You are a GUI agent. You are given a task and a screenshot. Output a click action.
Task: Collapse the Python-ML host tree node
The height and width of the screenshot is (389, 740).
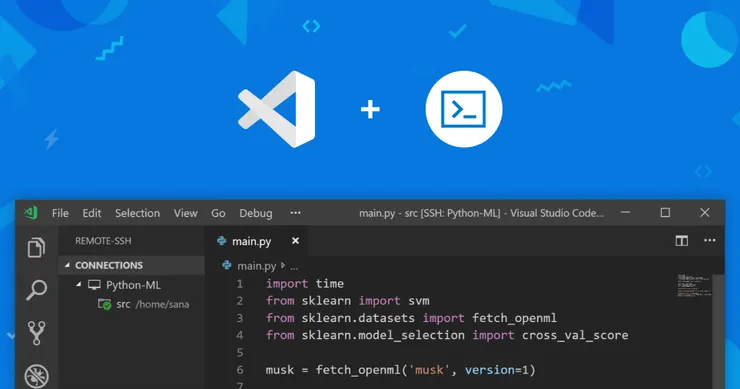pos(79,285)
